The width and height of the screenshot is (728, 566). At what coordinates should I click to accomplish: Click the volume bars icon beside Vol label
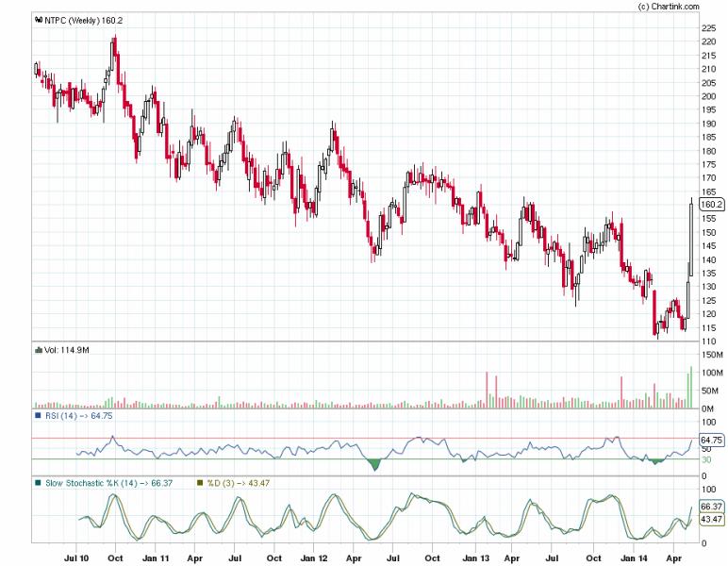[x=39, y=350]
